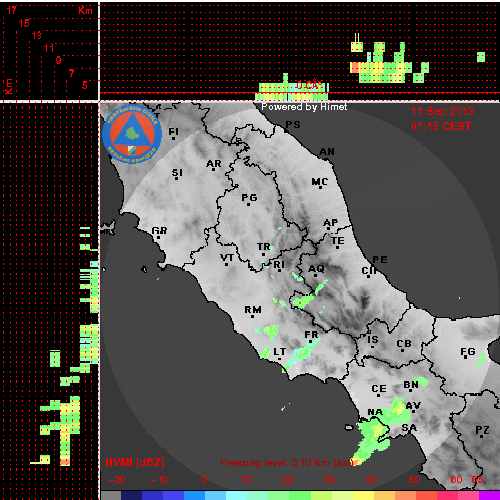Click the SI city label

(177, 173)
